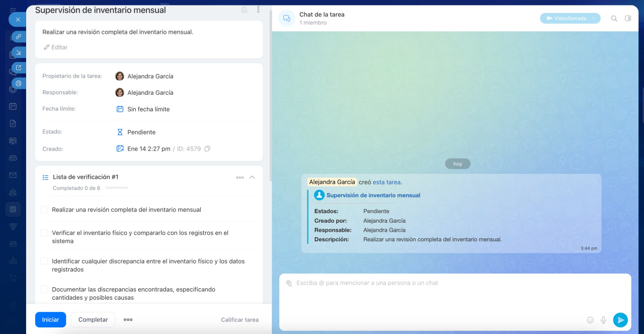Open the Videollamada dropdown arrow
This screenshot has height=334, width=644.
click(x=594, y=19)
